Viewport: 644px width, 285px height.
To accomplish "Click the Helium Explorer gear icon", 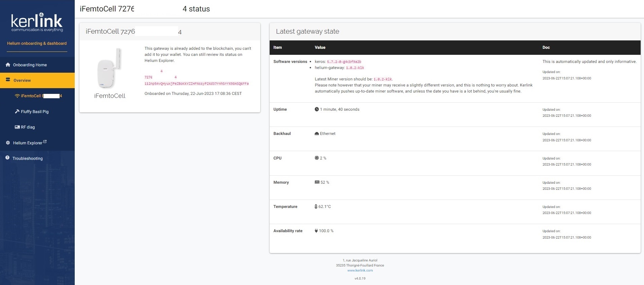I will tap(8, 143).
